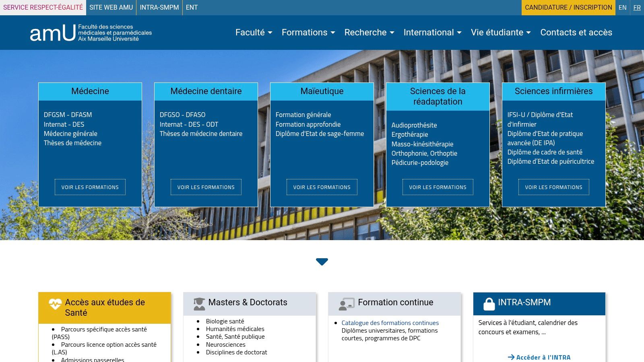Go to Site Web AMU

111,8
